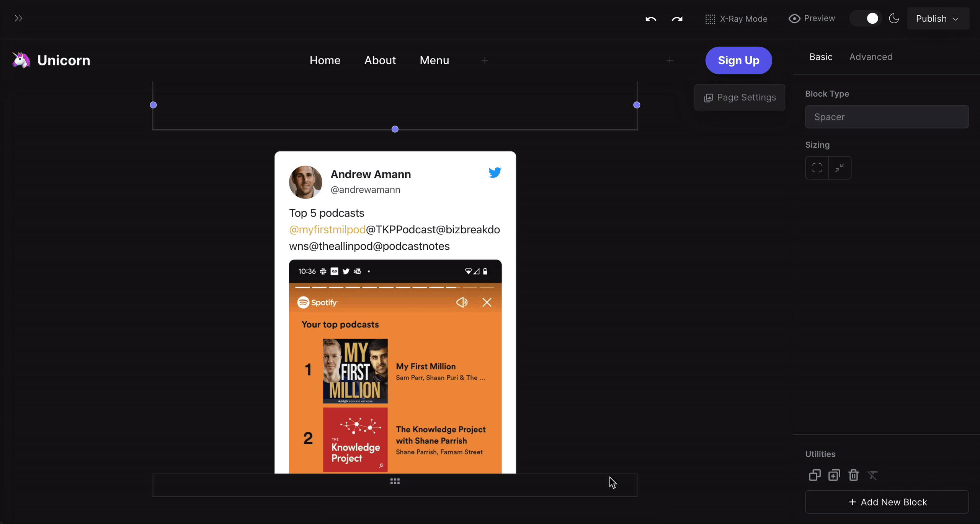The height and width of the screenshot is (524, 980).
Task: Expand the collapsed sidebar with double chevron
Action: tap(18, 18)
